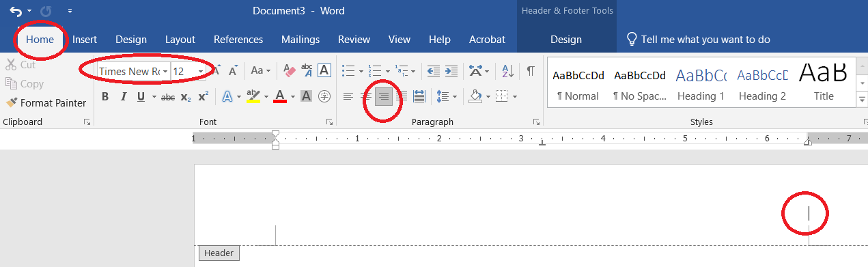Center the text
The width and height of the screenshot is (868, 267).
click(x=366, y=97)
